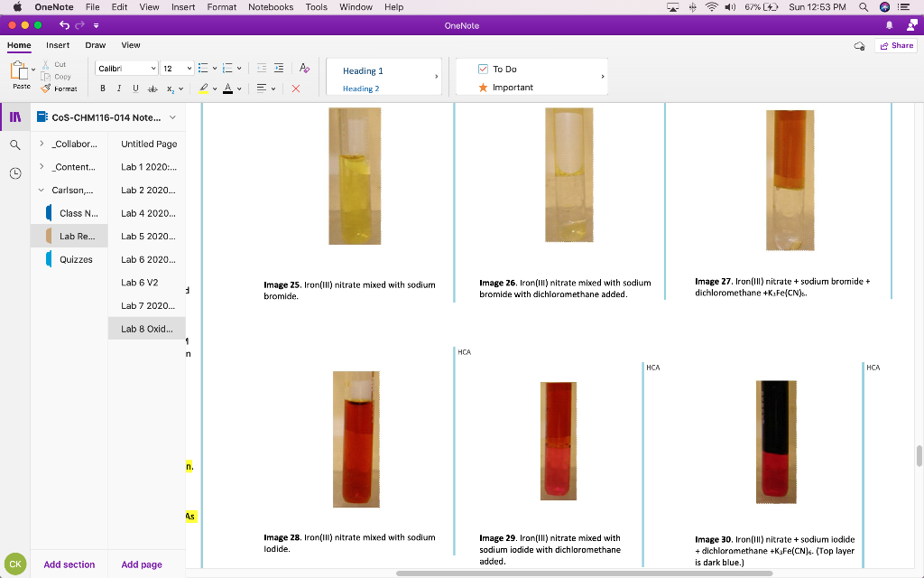Click the Format painter icon
Screen dimensions: 924x578
coord(45,89)
